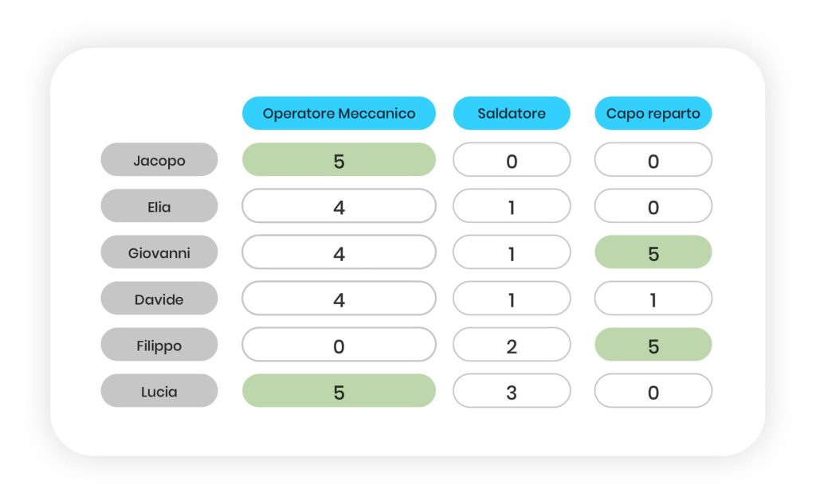Choose the Giovanni row label
The width and height of the screenshot is (816, 504).
click(x=159, y=252)
